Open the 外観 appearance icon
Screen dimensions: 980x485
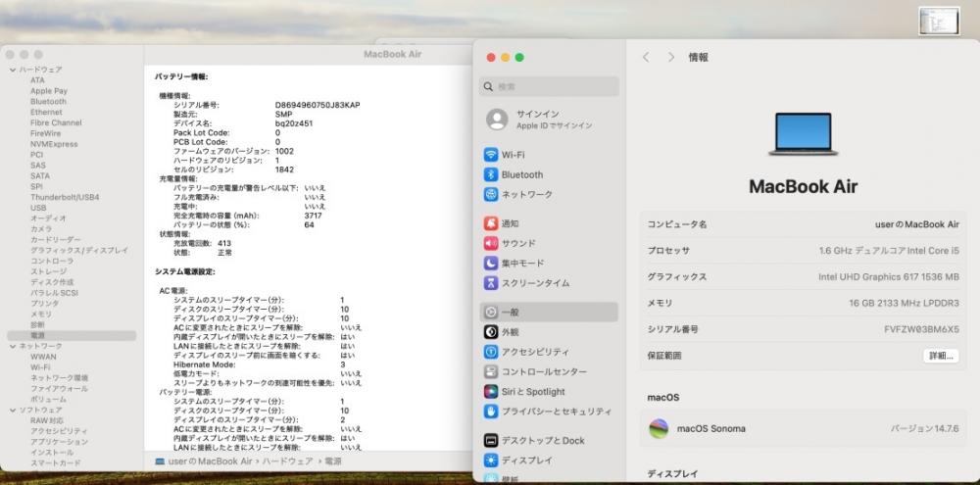click(491, 332)
